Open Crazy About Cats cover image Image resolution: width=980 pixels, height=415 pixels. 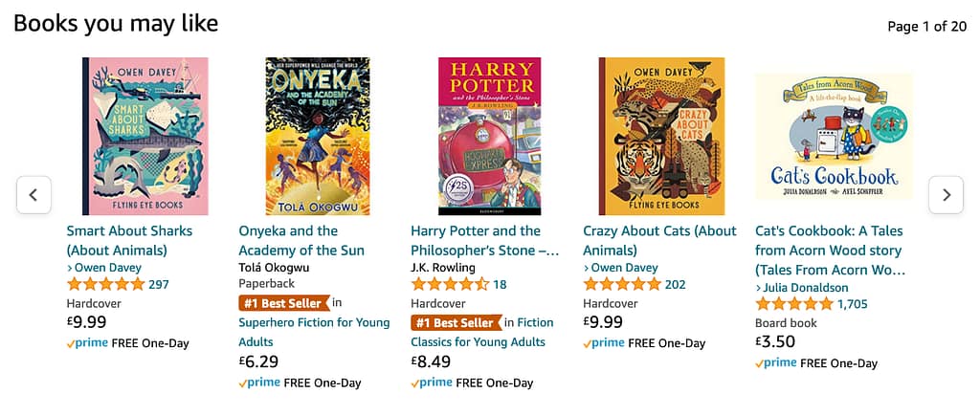pos(661,136)
